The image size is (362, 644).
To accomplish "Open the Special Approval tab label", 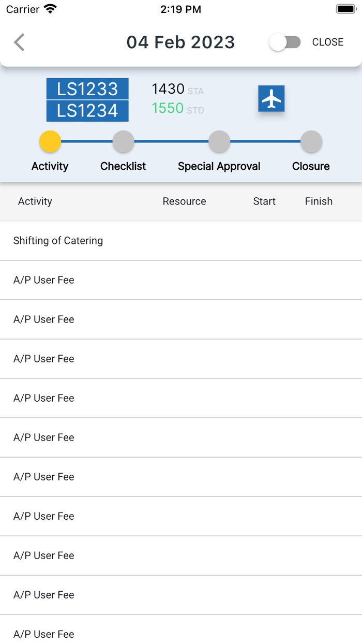I will pyautogui.click(x=219, y=166).
